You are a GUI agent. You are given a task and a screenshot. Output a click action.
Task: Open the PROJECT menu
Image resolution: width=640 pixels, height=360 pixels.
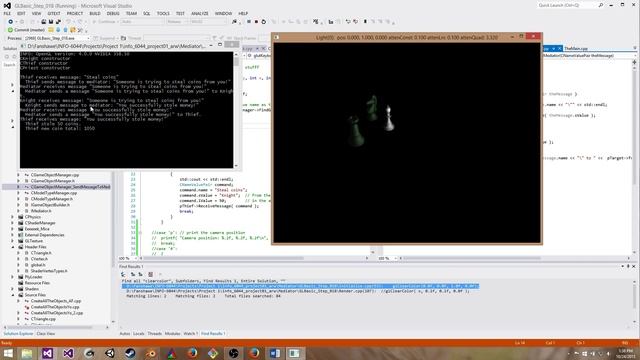point(75,13)
